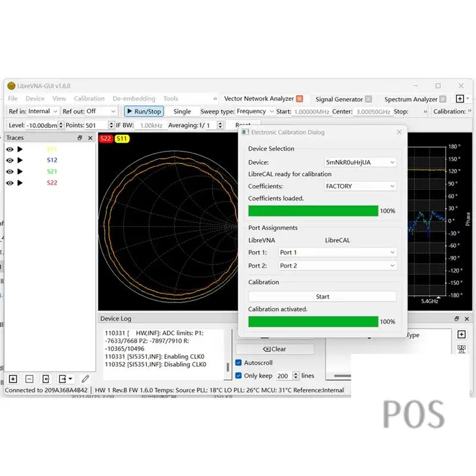Click the Center frequency input field
The image size is (476, 476).
tap(373, 112)
